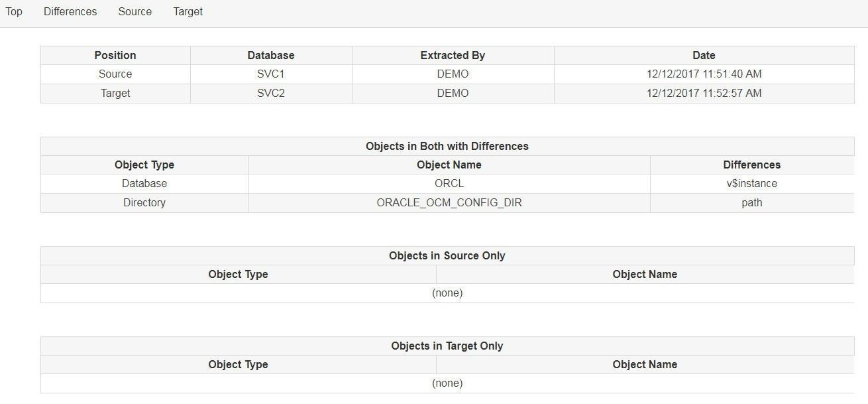Select the ORCL object name cell
This screenshot has width=868, height=404.
449,184
